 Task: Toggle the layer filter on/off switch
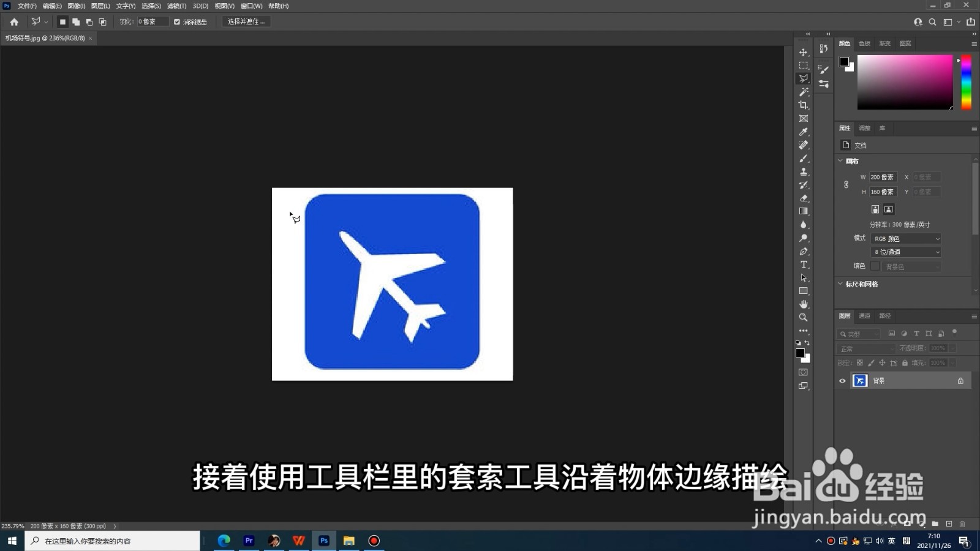[954, 332]
